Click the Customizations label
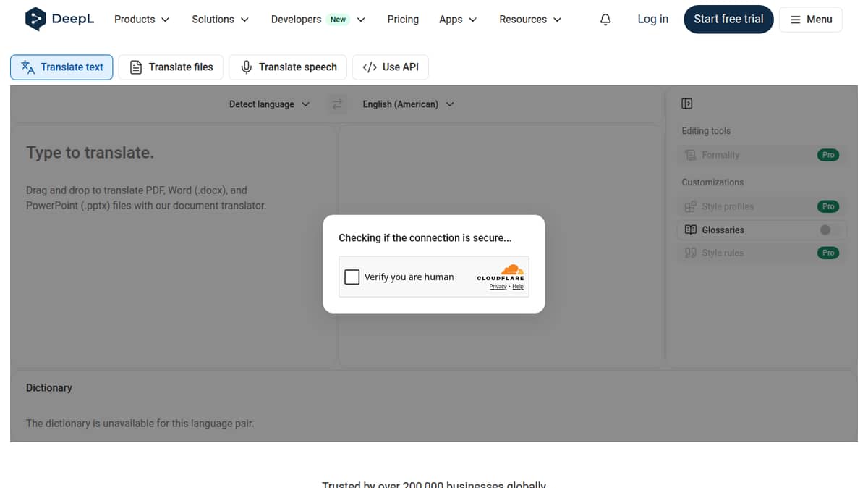This screenshot has height=488, width=868. [712, 182]
